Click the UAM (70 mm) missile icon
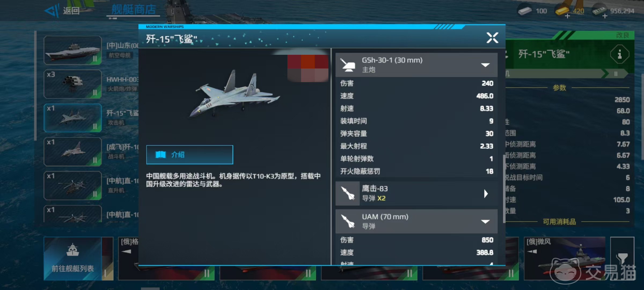The height and width of the screenshot is (290, 644). pyautogui.click(x=347, y=221)
